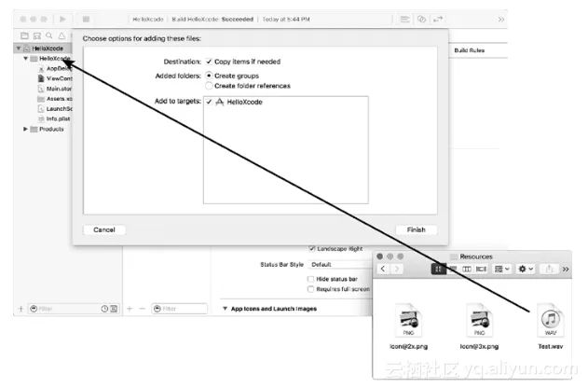Image resolution: width=588 pixels, height=388 pixels.
Task: Click the Finish button
Action: click(x=417, y=229)
